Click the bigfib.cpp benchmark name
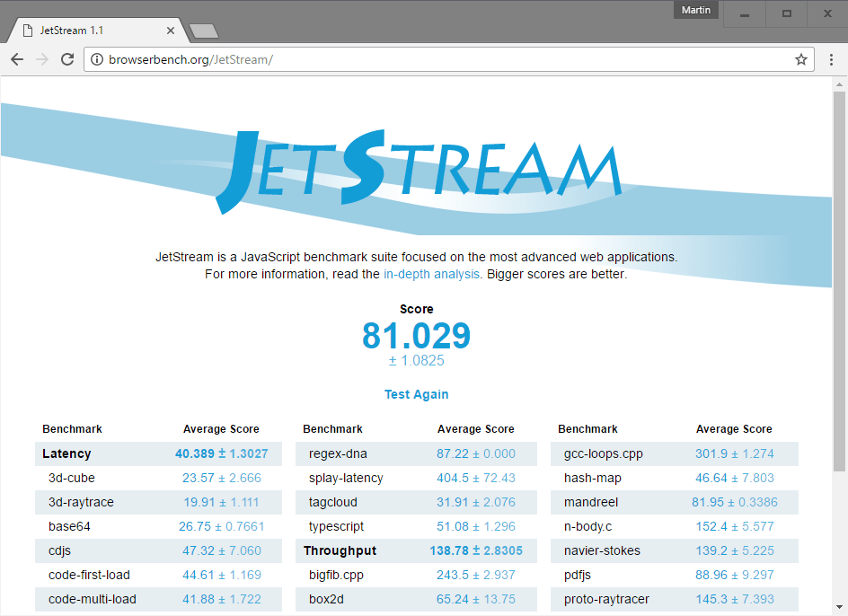This screenshot has height=616, width=848. point(336,575)
